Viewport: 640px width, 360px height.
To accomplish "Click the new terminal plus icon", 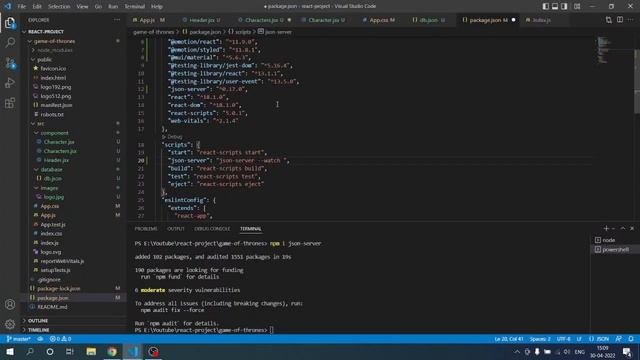I will click(606, 229).
